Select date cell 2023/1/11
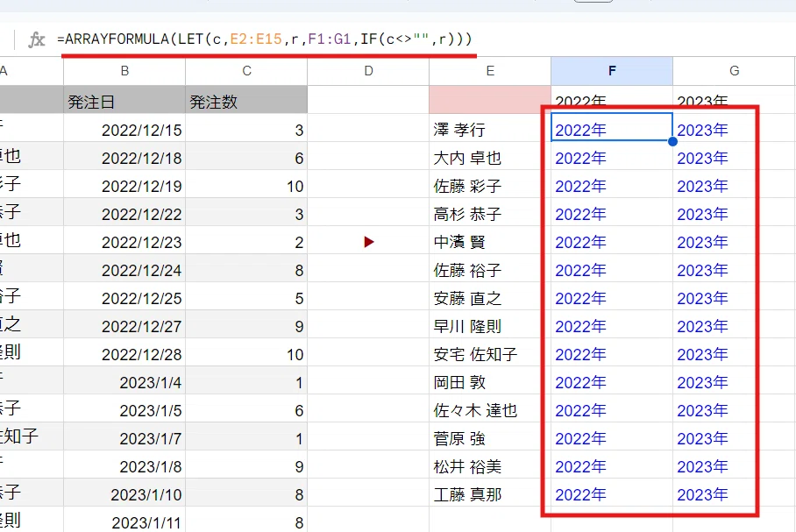 (124, 520)
